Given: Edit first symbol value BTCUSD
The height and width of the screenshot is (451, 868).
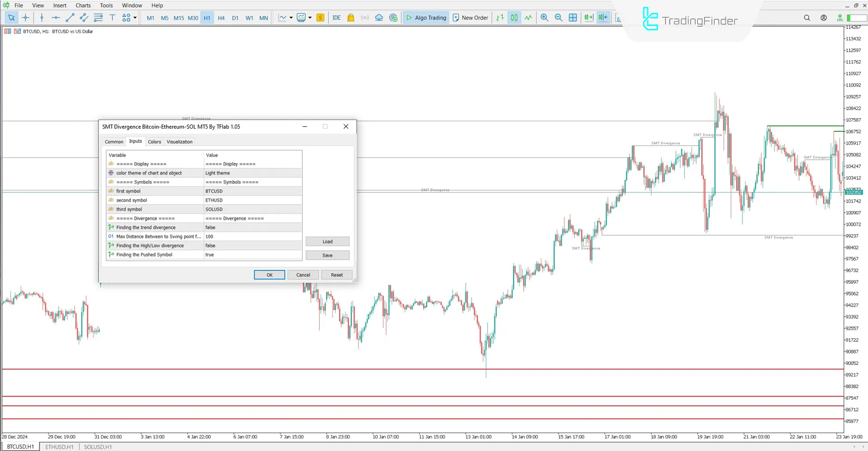Looking at the screenshot, I should point(253,191).
